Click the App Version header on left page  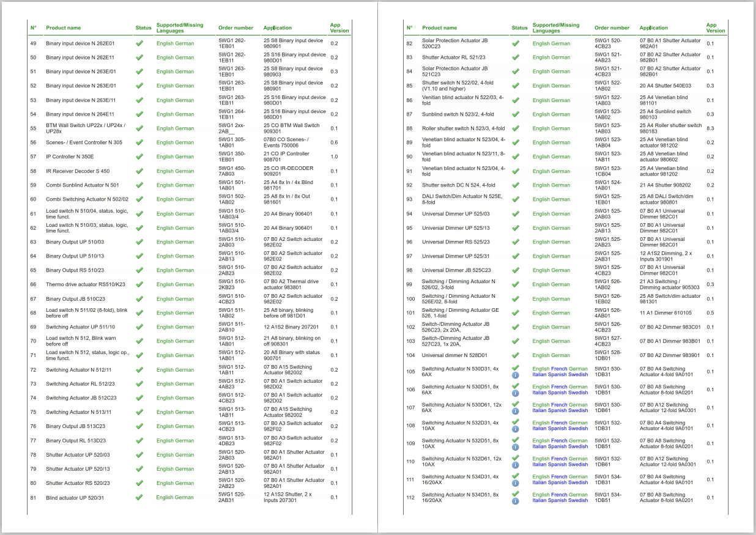(339, 28)
